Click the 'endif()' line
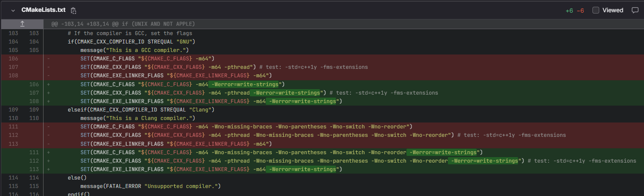The width and height of the screenshot is (644, 196). click(x=79, y=194)
